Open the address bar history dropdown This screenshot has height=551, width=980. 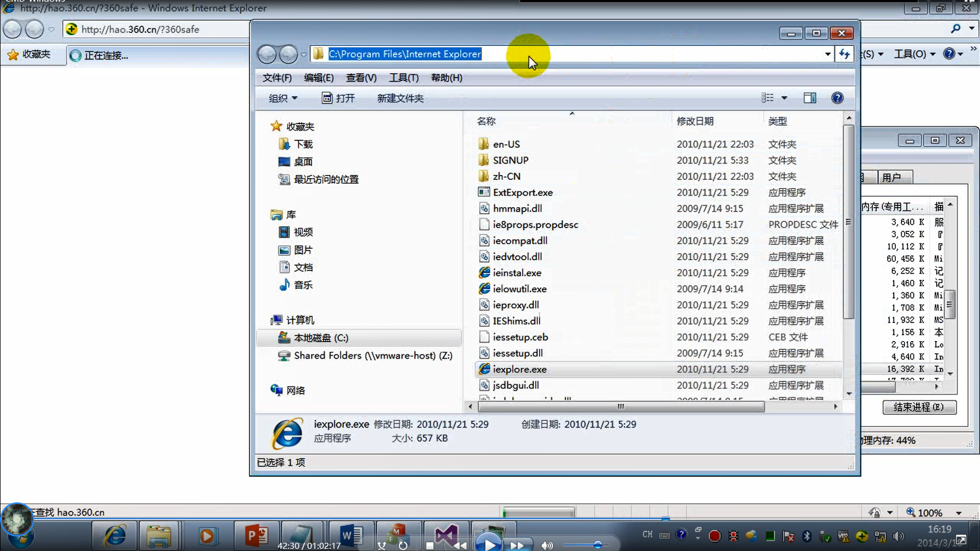point(828,54)
